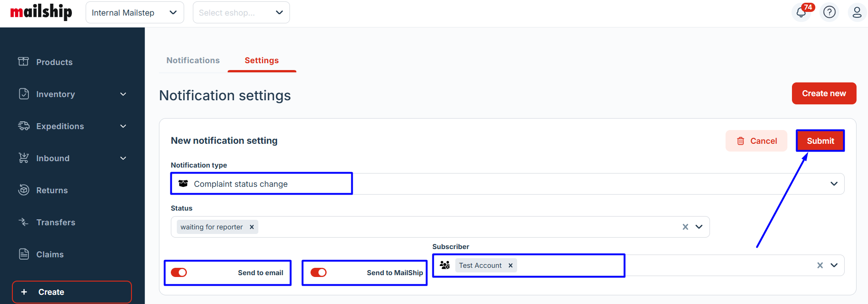Screen dimensions: 868x304
Task: Open the Select eshop dropdown
Action: click(x=241, y=13)
